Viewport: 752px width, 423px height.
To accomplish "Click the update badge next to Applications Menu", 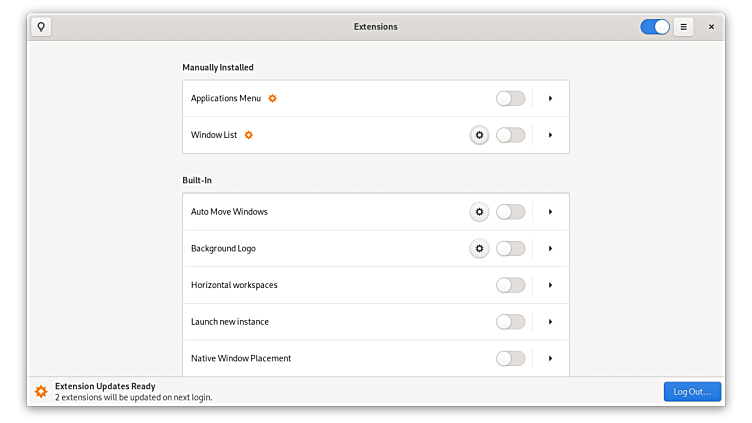I will (272, 99).
